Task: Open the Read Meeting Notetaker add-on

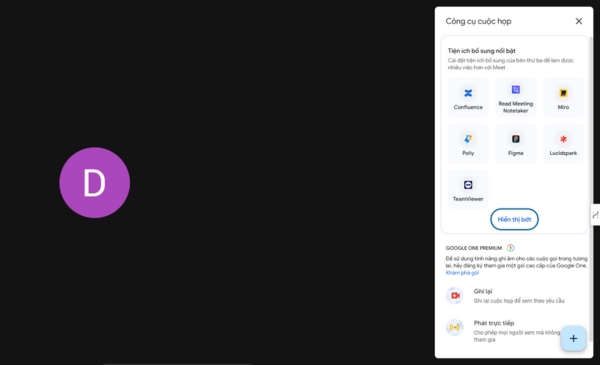Action: pos(515,98)
